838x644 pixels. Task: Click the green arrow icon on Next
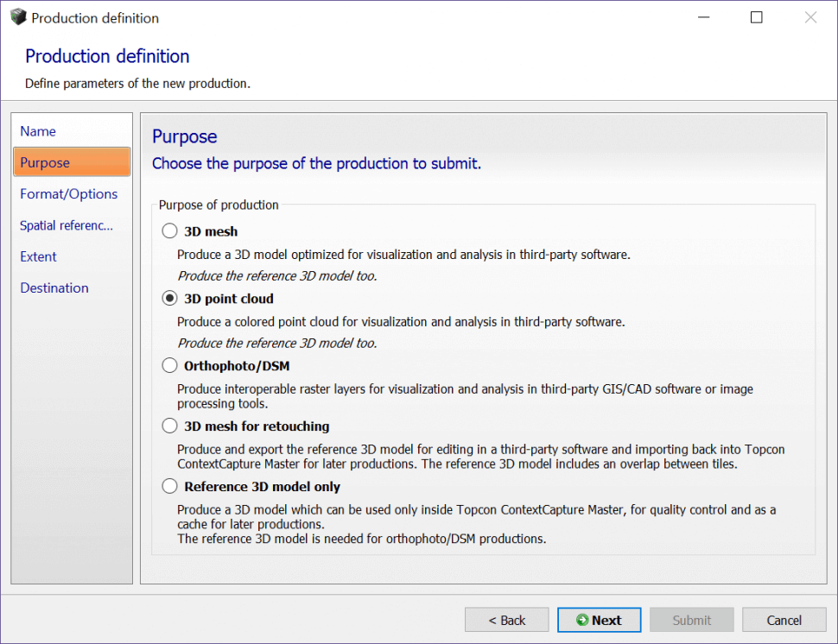582,620
